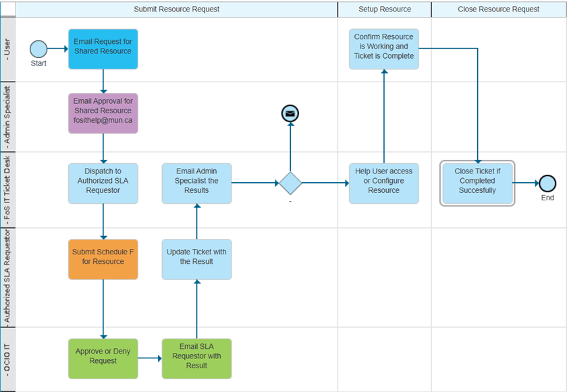Screen dimensions: 567x392
Task: Select the Help User access or Configure Resource box
Action: coord(383,182)
